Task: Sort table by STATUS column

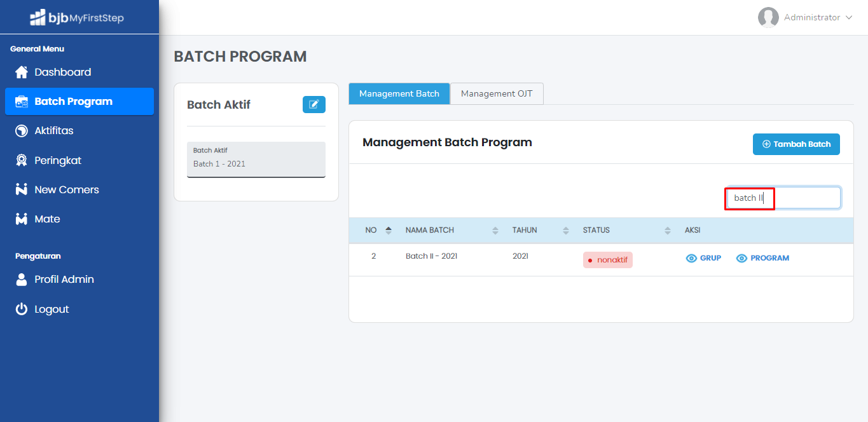Action: [x=667, y=230]
